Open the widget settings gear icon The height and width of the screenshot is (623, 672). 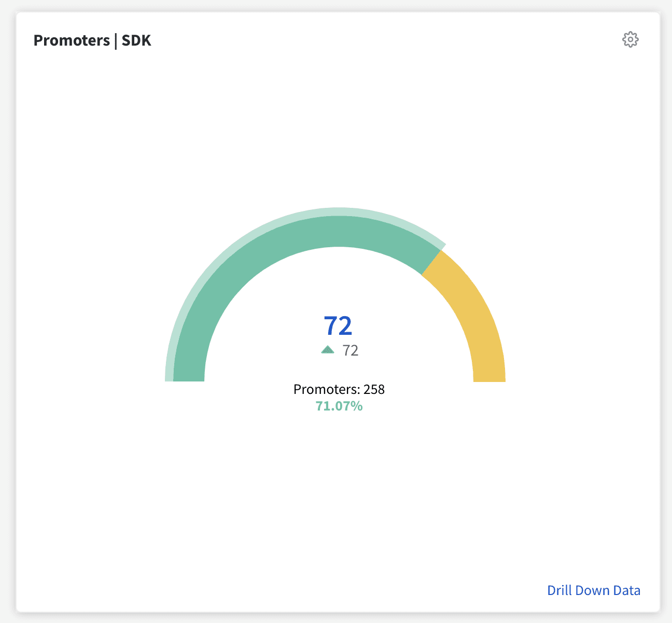630,39
